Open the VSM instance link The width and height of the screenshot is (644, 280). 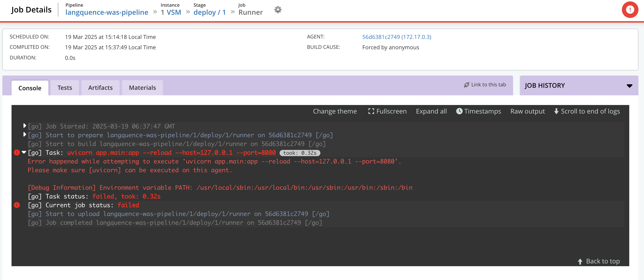coord(174,12)
